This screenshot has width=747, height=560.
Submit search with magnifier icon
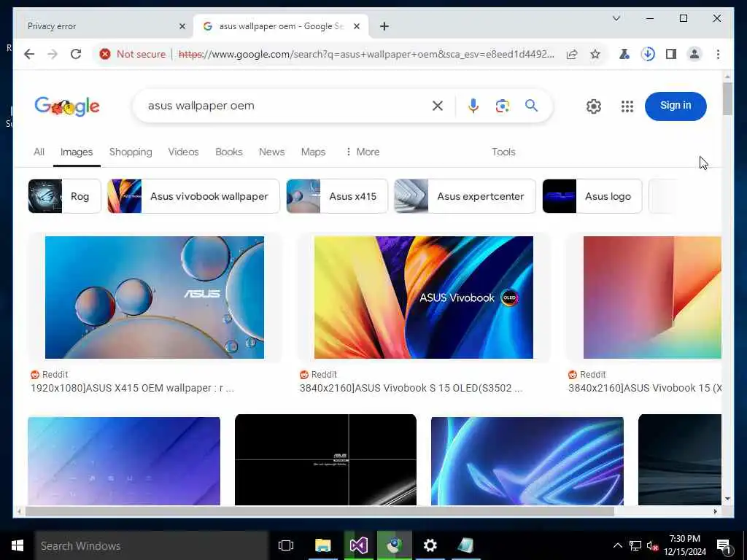tap(531, 106)
